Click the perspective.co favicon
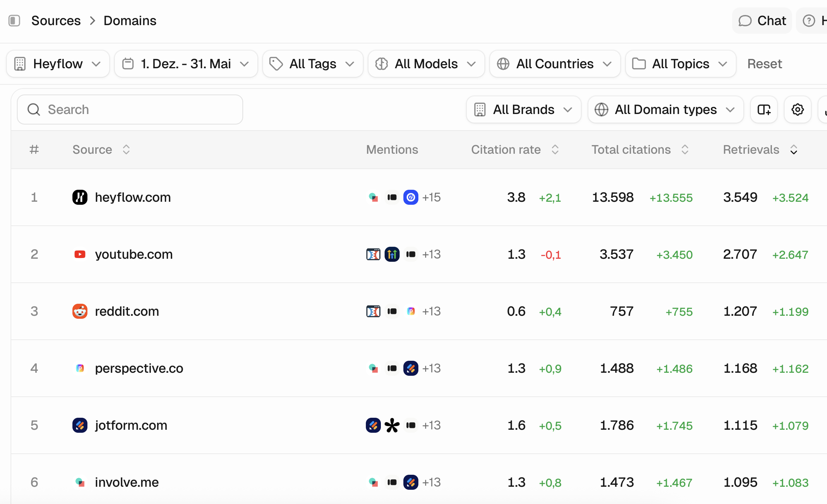 [x=80, y=368]
